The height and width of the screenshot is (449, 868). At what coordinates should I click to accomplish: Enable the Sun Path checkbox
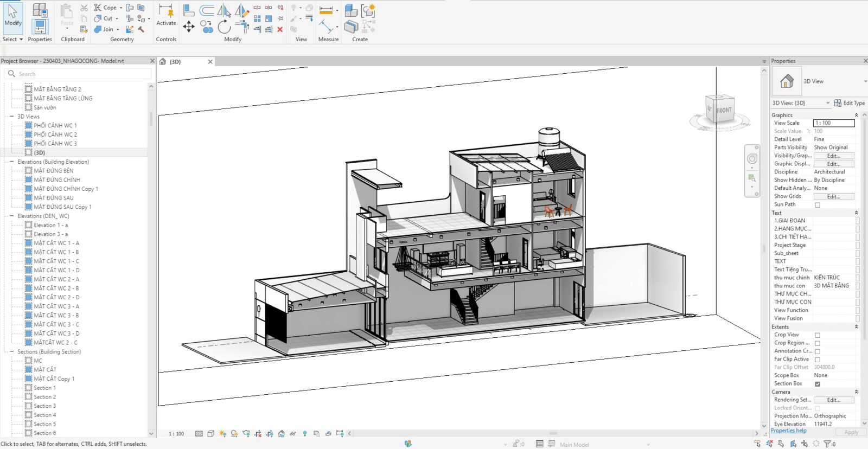[818, 205]
